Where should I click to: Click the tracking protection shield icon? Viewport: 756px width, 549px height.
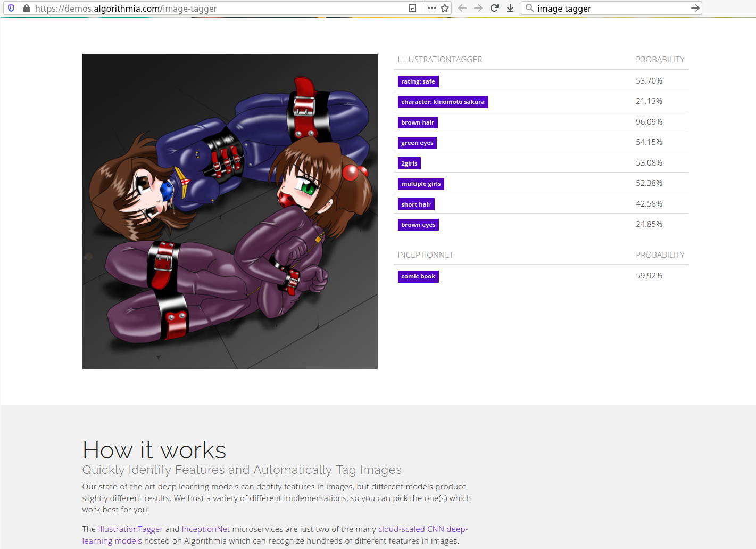11,8
